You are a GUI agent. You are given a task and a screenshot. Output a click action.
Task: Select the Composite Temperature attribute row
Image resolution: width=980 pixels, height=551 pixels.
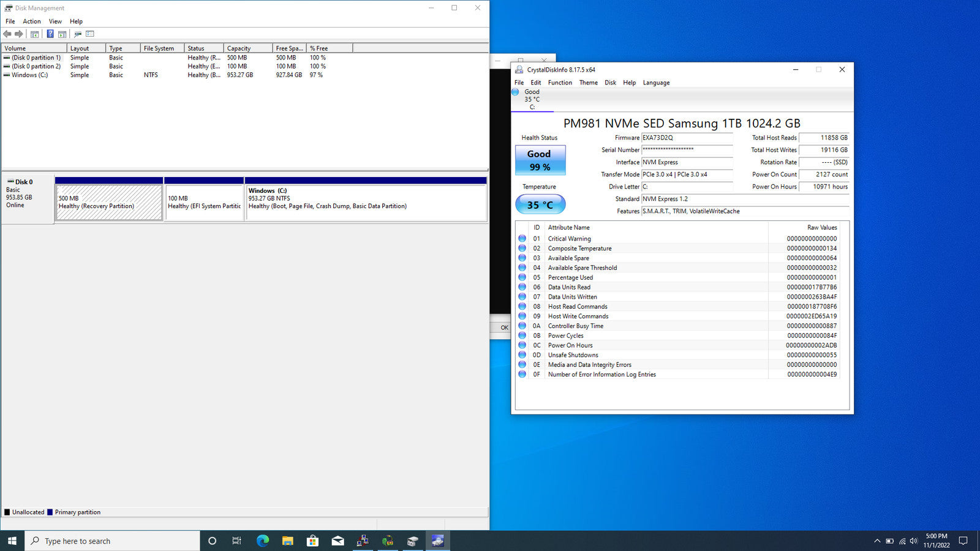tap(678, 249)
